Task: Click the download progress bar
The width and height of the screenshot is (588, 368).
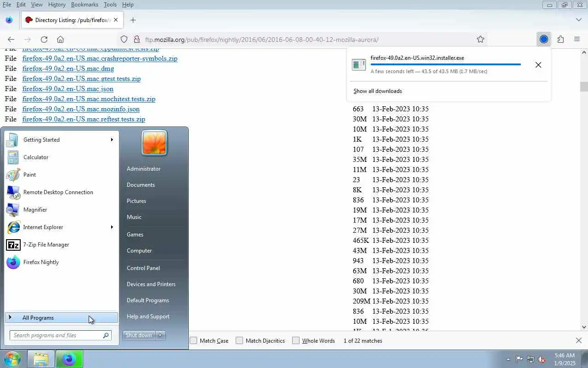Action: tap(446, 64)
